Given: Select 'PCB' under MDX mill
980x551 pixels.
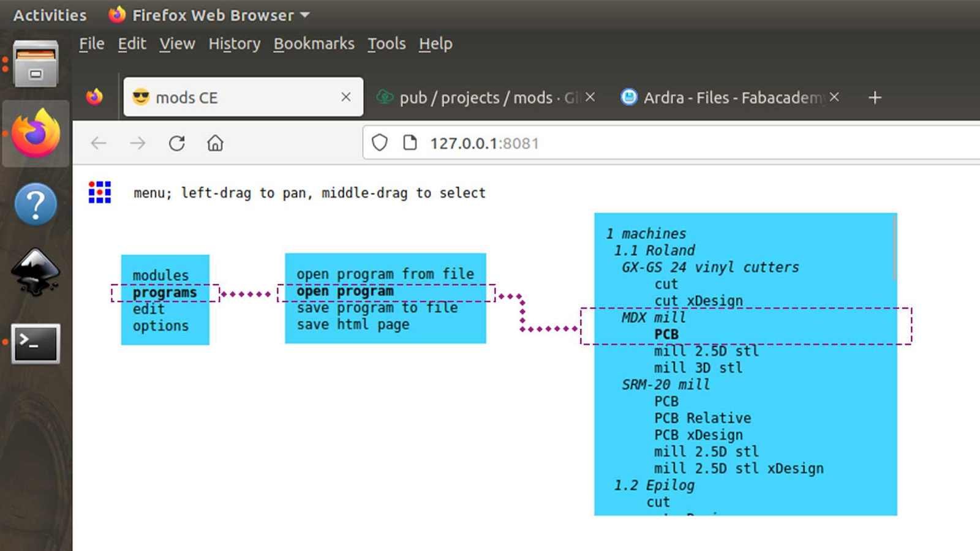Looking at the screenshot, I should (x=666, y=334).
